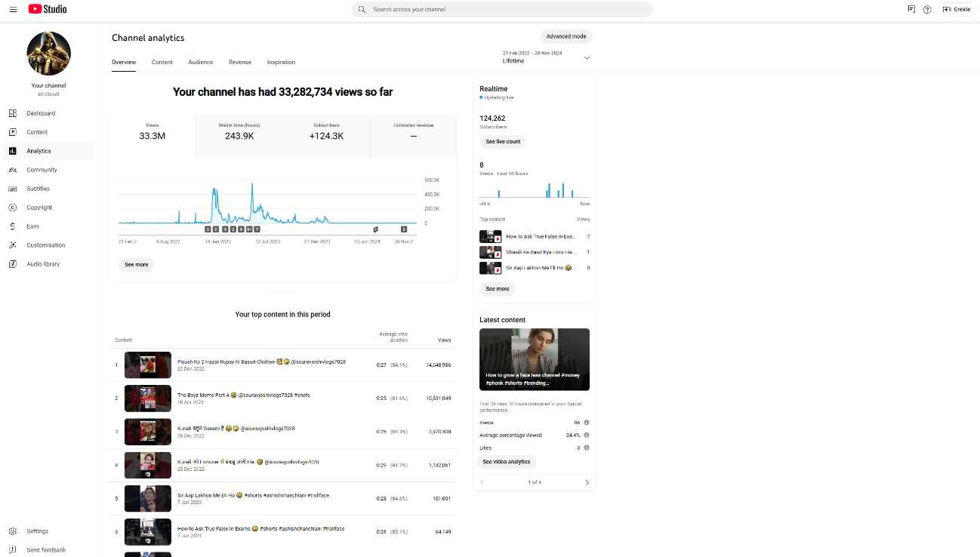Open the hamburger navigation menu
Screen dimensions: 980x557
point(13,9)
